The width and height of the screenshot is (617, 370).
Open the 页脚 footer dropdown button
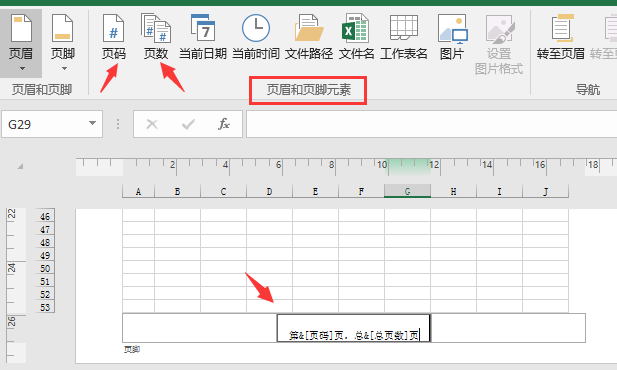click(63, 43)
